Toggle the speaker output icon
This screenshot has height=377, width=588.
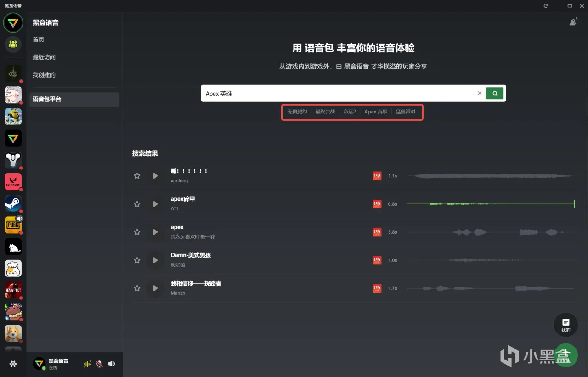[x=112, y=364]
